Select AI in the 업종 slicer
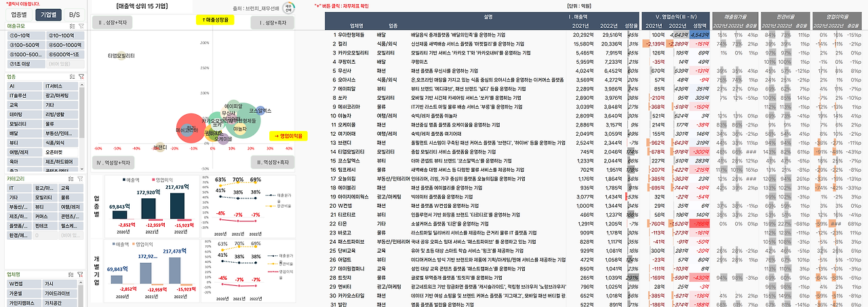 coord(24,87)
